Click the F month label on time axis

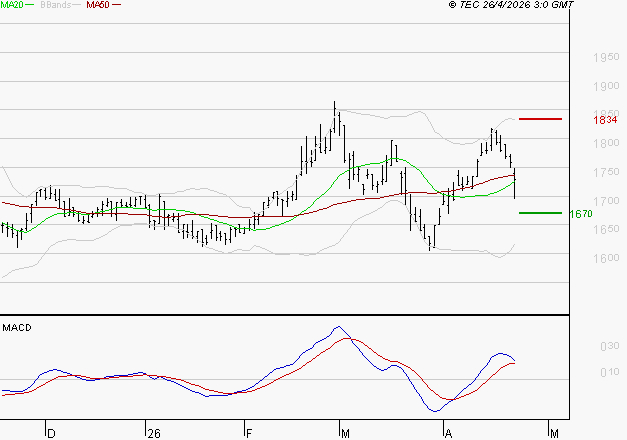click(249, 434)
